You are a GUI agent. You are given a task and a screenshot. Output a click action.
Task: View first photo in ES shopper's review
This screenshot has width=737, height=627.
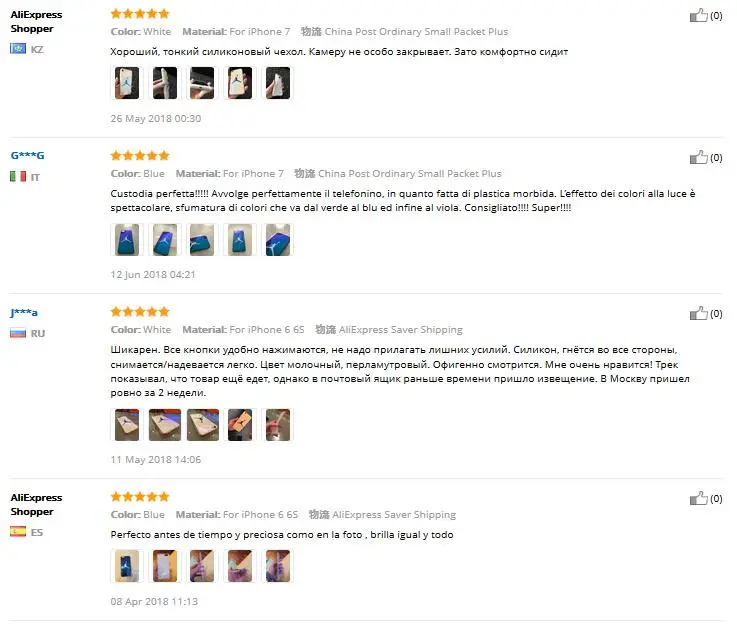pos(127,566)
